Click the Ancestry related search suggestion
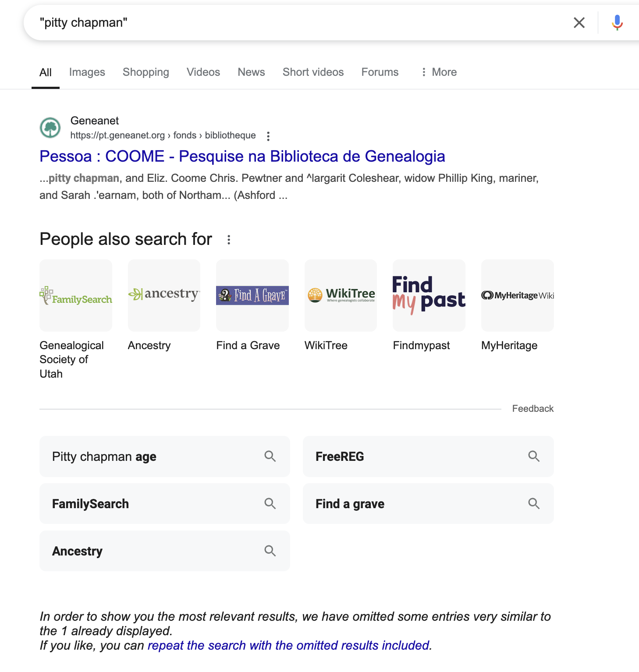Viewport: 639px width, 672px height. [165, 551]
